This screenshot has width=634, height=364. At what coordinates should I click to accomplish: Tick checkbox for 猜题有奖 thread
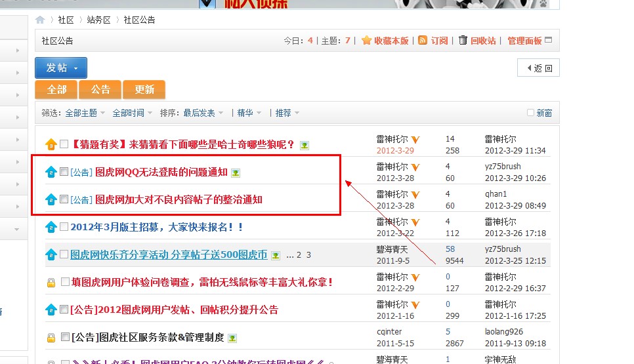click(64, 144)
